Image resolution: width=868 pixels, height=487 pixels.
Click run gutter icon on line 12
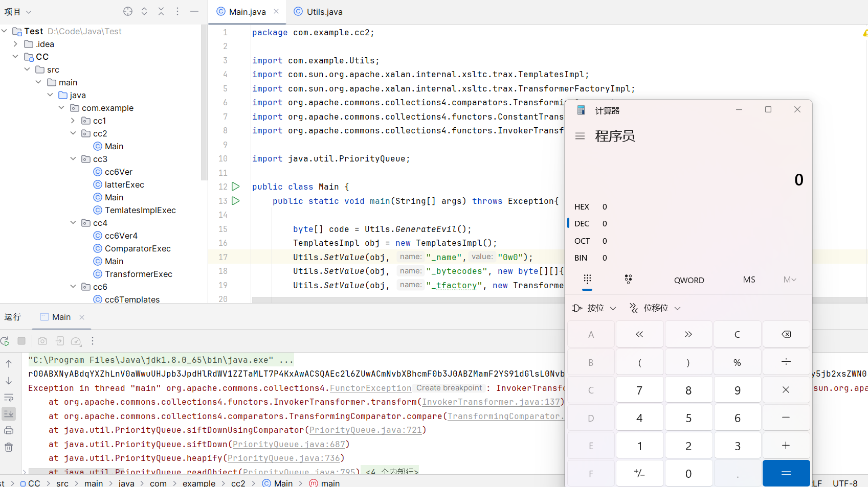[x=236, y=187]
